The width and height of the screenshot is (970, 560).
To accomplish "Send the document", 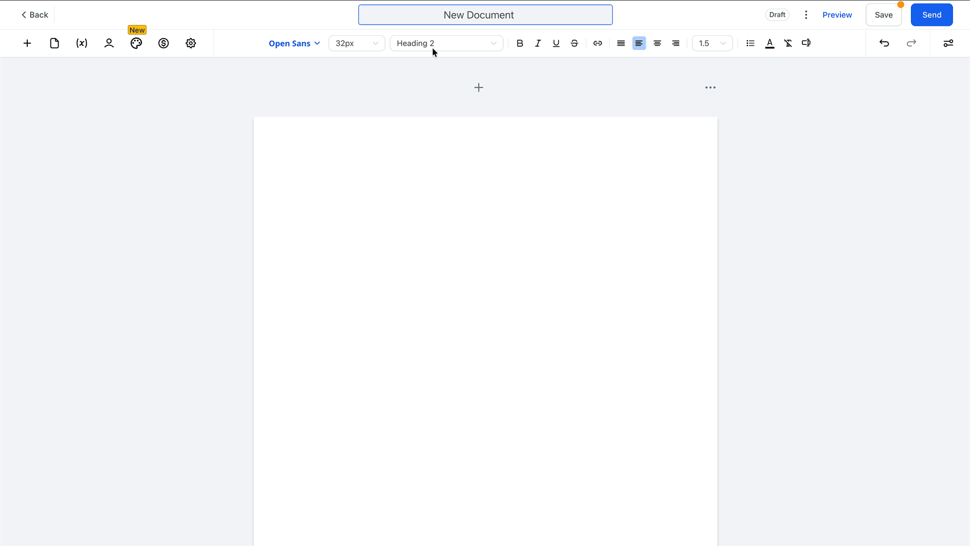I will [932, 15].
